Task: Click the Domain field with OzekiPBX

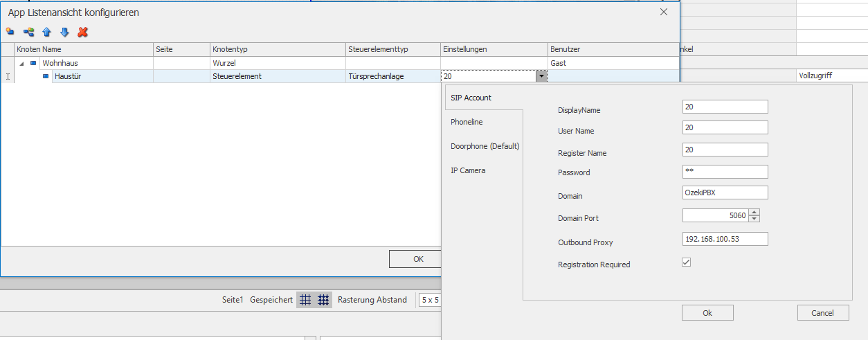Action: [x=725, y=193]
